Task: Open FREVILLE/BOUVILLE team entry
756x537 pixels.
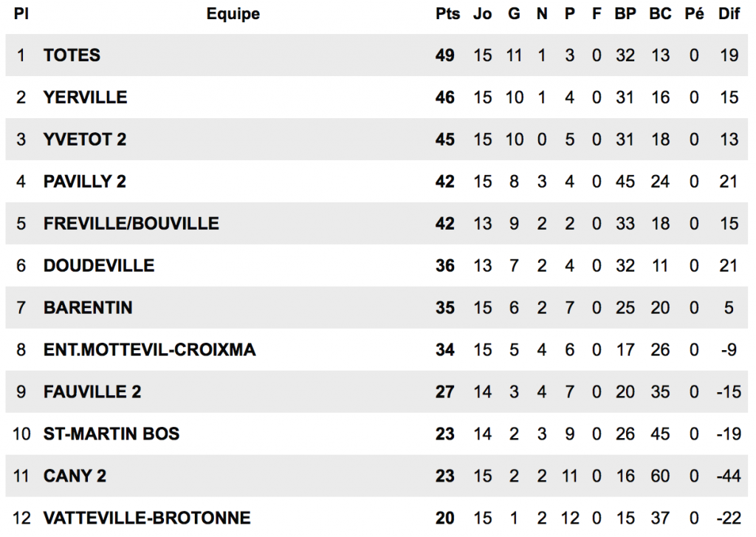Action: point(131,223)
